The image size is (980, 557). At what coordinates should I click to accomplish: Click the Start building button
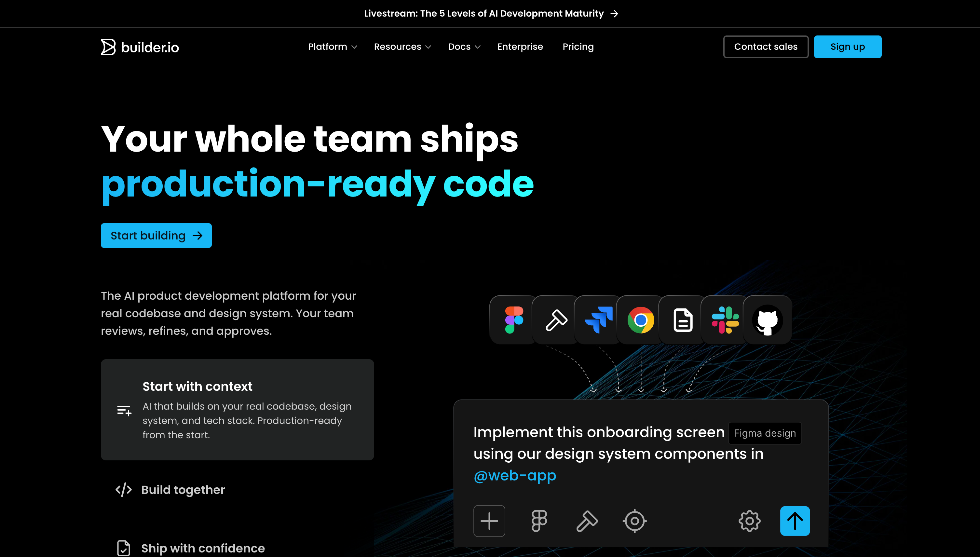coord(156,235)
